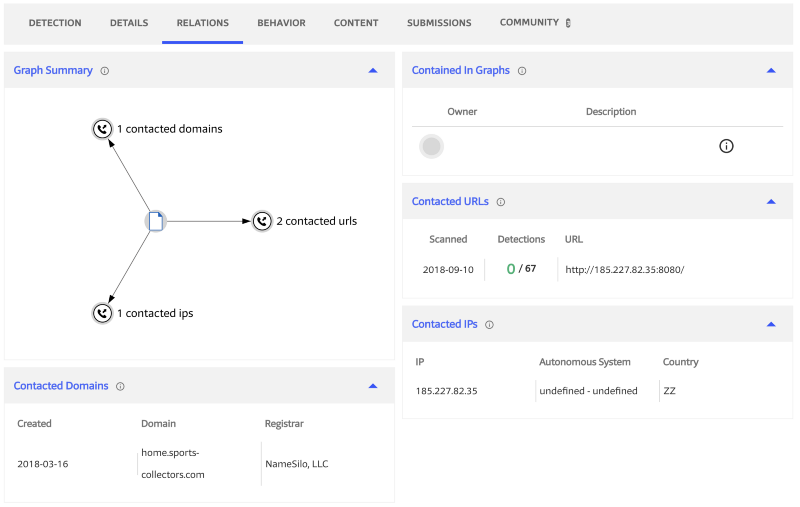
Task: Collapse the Contacted URLs section
Action: coord(771,201)
